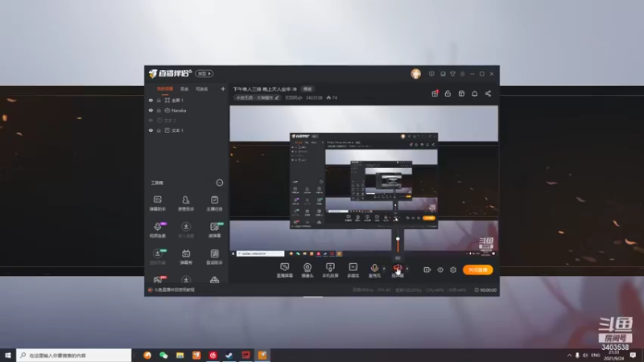Click the skin shirt icon in title bar
The height and width of the screenshot is (362, 644).
click(452, 74)
